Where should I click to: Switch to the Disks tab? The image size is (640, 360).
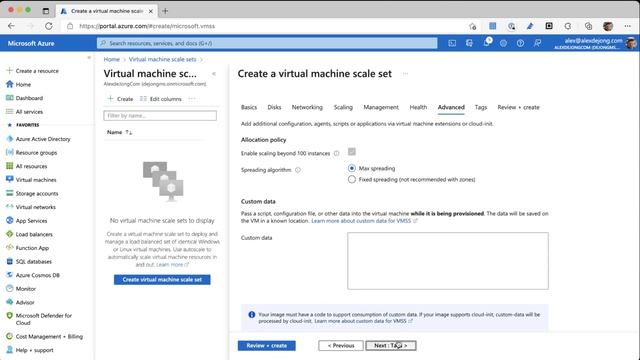274,107
